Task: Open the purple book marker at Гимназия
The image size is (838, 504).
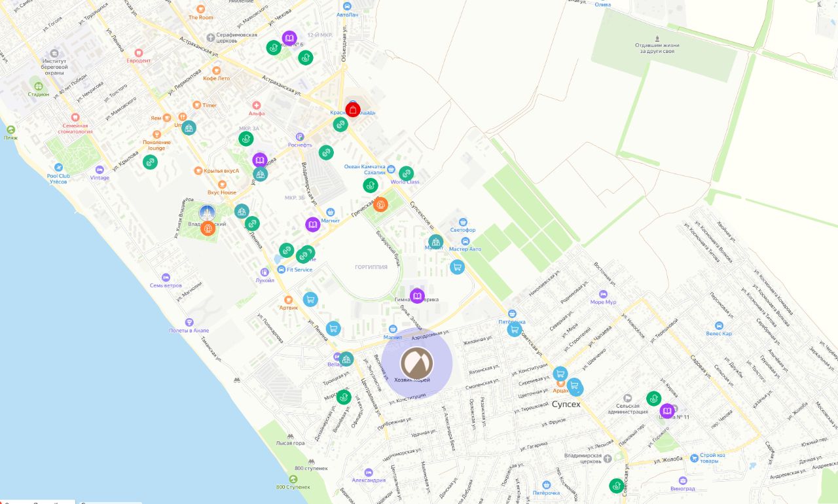Action: [417, 296]
